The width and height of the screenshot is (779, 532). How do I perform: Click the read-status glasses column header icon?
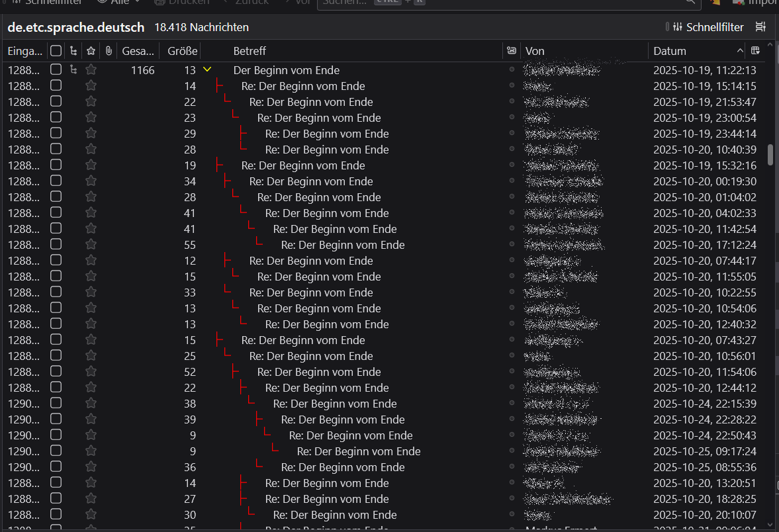point(511,51)
